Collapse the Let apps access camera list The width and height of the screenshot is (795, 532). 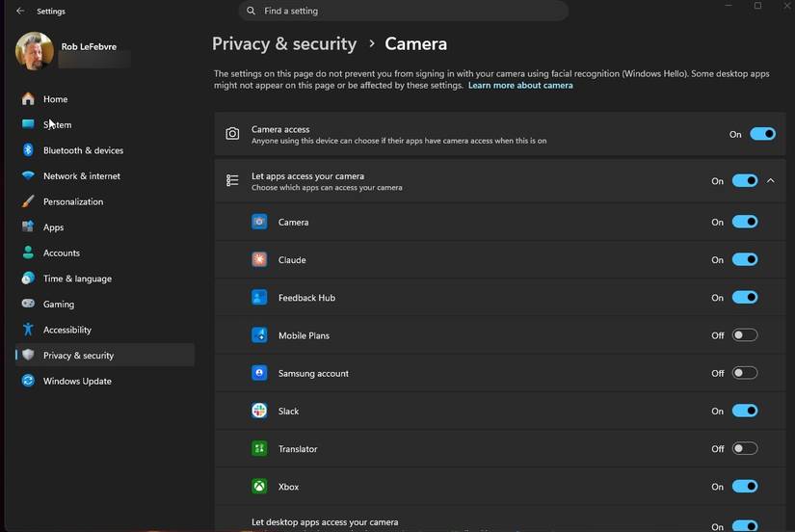771,180
